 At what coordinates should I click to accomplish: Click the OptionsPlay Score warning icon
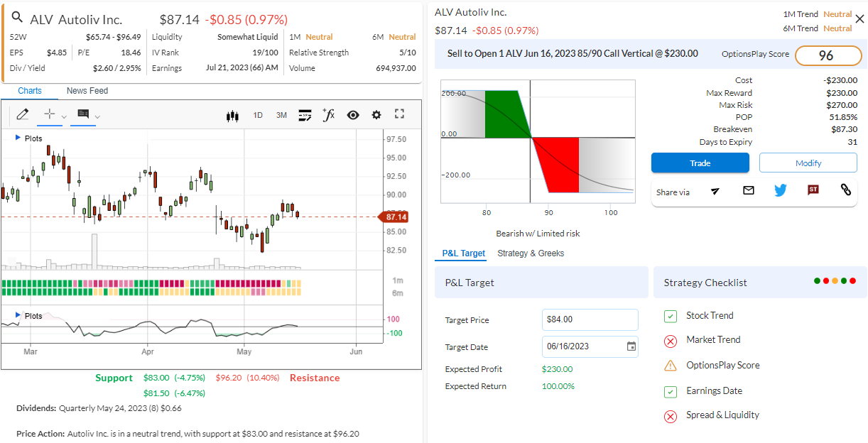(x=671, y=366)
